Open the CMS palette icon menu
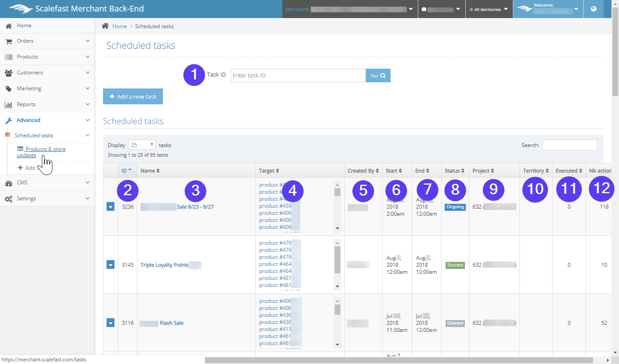 pyautogui.click(x=8, y=183)
